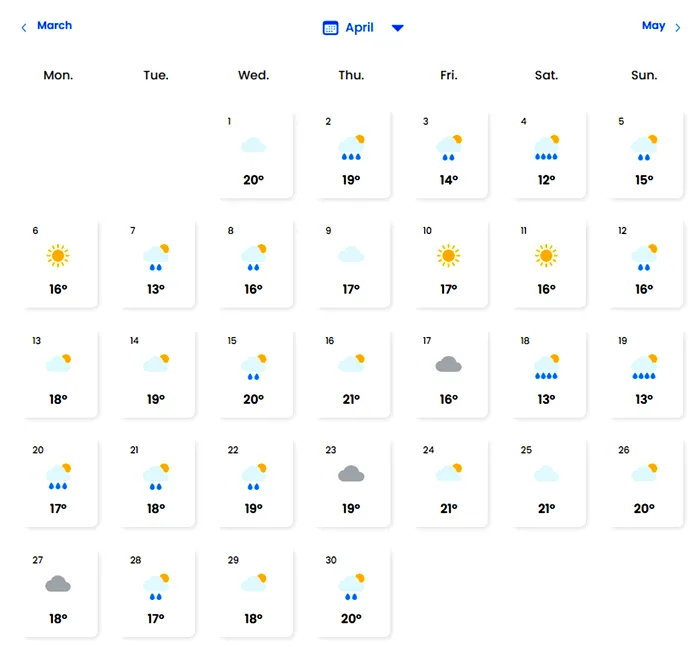Click the sun icon on April 11
This screenshot has height=647, width=700.
pos(545,256)
